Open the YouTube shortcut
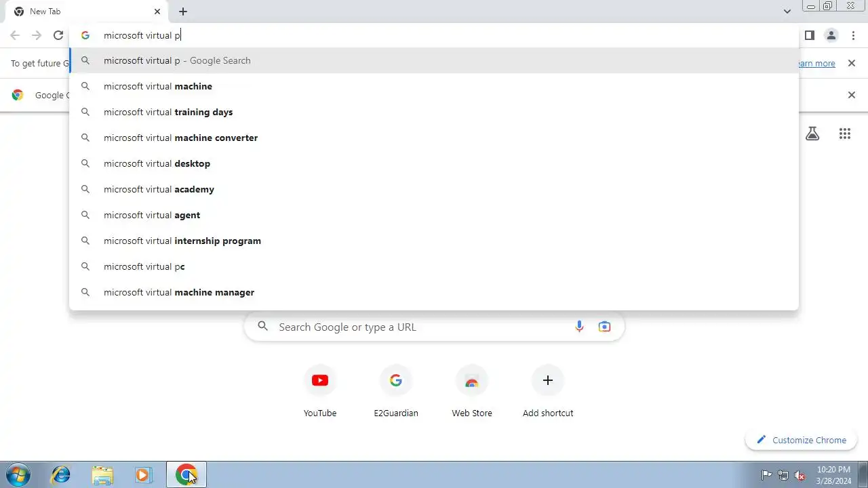The height and width of the screenshot is (488, 868). click(320, 391)
